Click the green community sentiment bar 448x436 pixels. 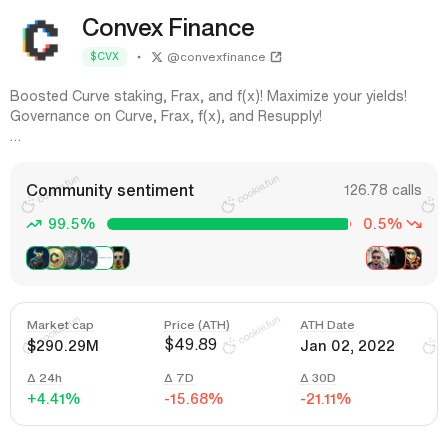click(228, 224)
